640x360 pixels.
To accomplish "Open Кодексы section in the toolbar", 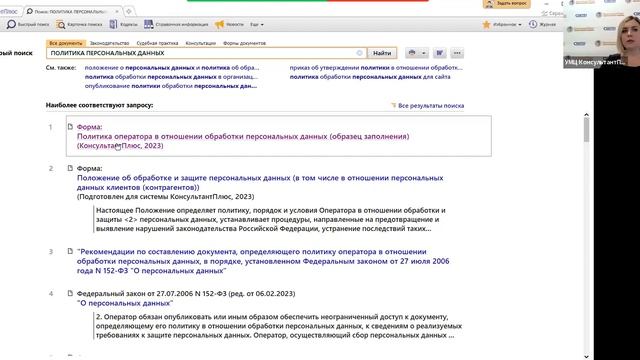I will click(x=124, y=24).
